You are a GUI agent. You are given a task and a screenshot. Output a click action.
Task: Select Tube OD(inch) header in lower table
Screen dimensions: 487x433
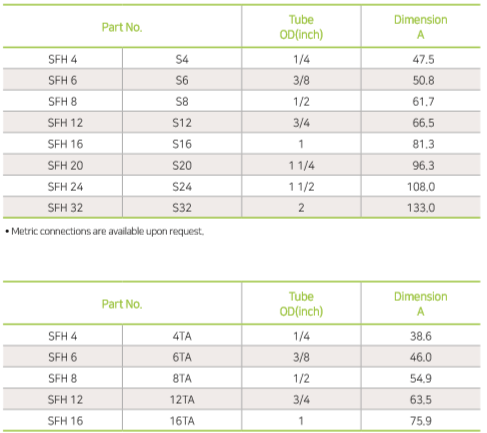(x=301, y=304)
